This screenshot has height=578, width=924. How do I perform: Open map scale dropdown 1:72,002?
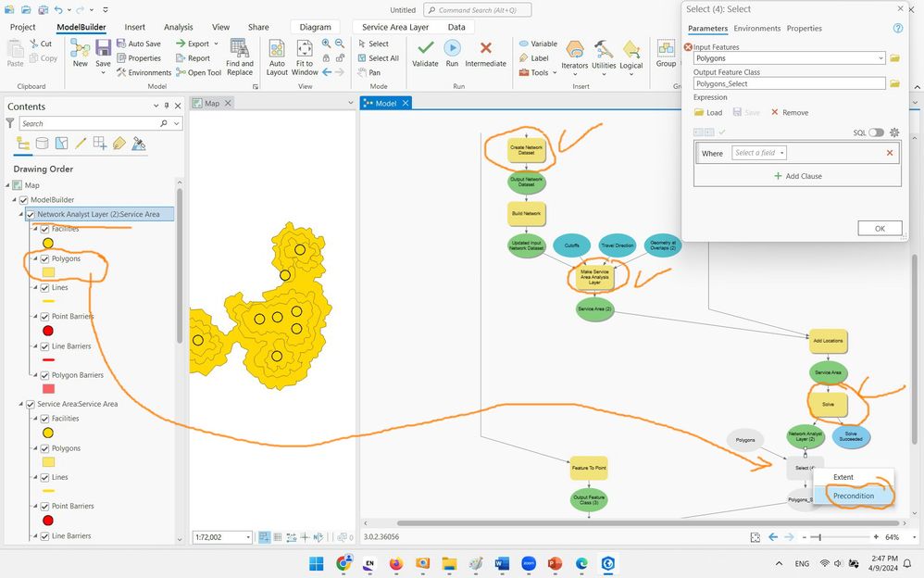click(248, 537)
